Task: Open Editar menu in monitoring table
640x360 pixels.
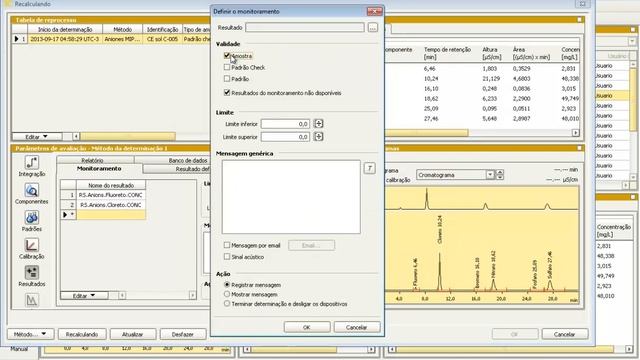Action: [x=84, y=296]
